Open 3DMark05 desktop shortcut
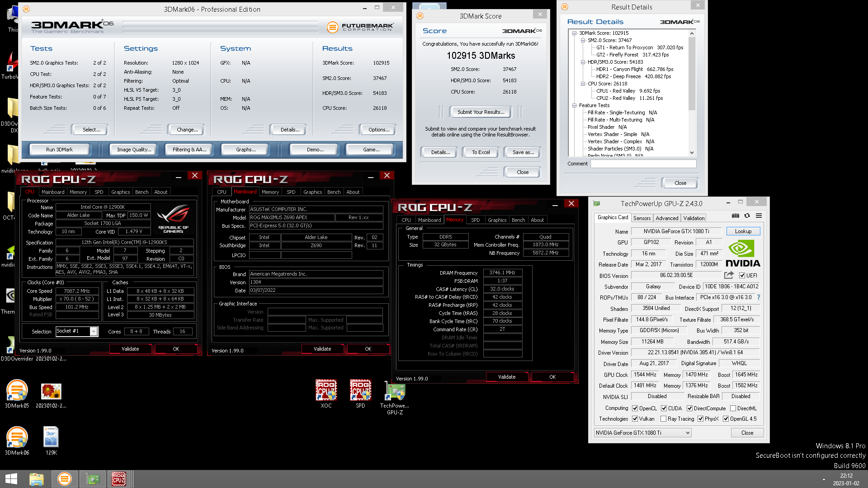Screen dimensions: 868x488 (x=17, y=390)
